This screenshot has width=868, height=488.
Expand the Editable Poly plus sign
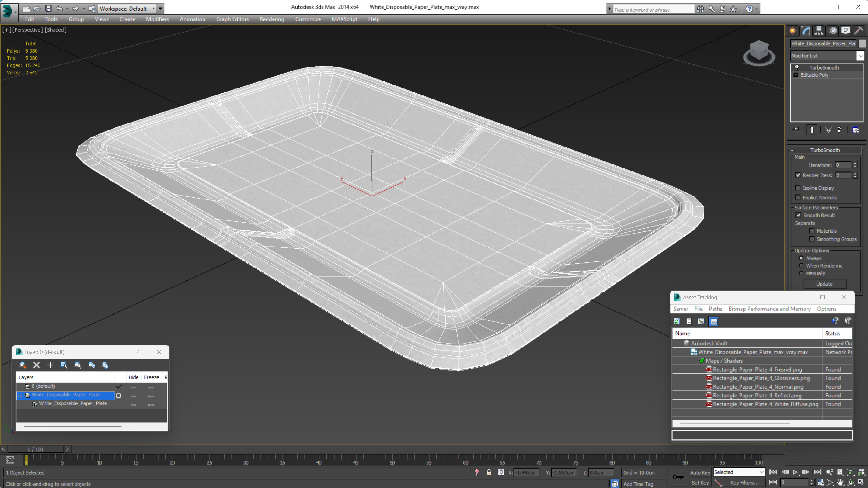(796, 75)
